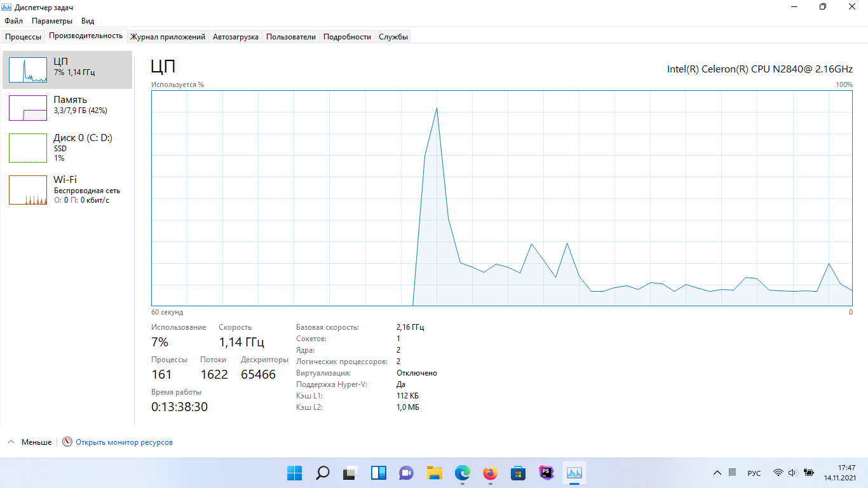
Task: Open the Вид menu
Action: [88, 21]
